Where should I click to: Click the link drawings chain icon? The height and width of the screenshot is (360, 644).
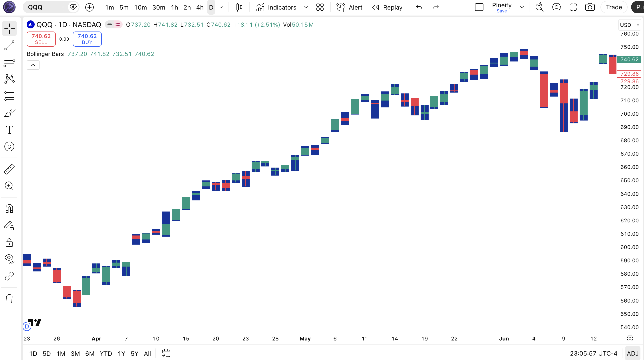[x=9, y=276]
